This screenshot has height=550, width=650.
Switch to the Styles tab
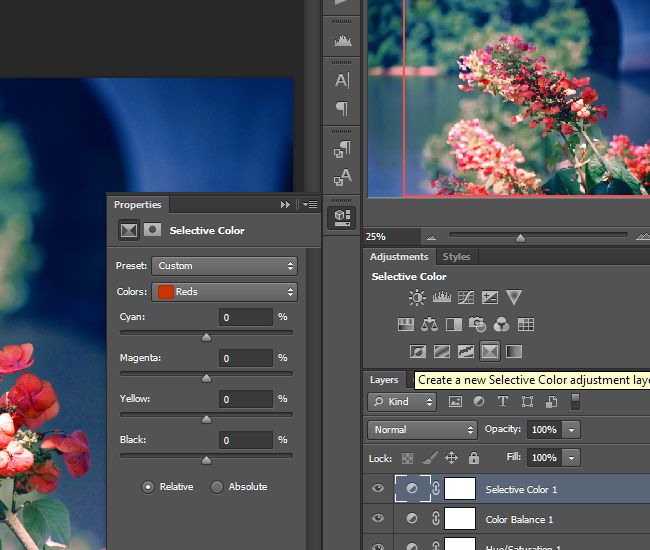click(456, 257)
